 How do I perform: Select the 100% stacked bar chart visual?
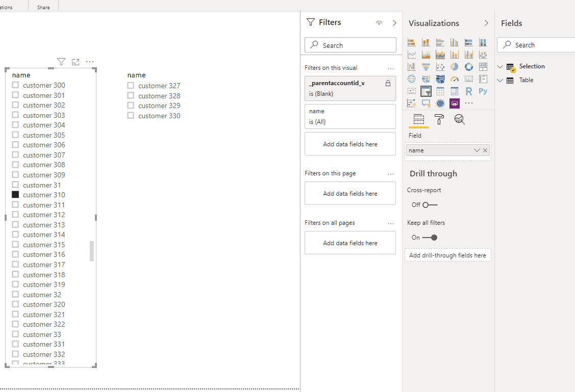pos(469,42)
